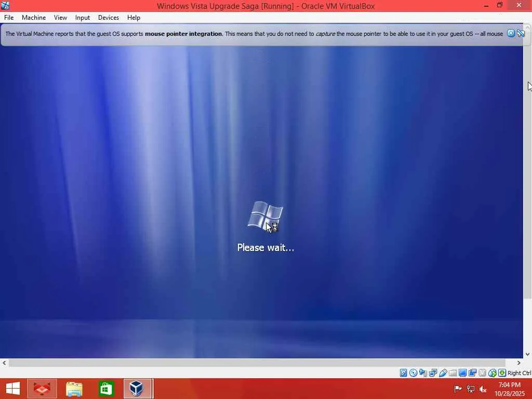Click the horizontal scrollbar left arrow
532x399 pixels.
[4, 363]
